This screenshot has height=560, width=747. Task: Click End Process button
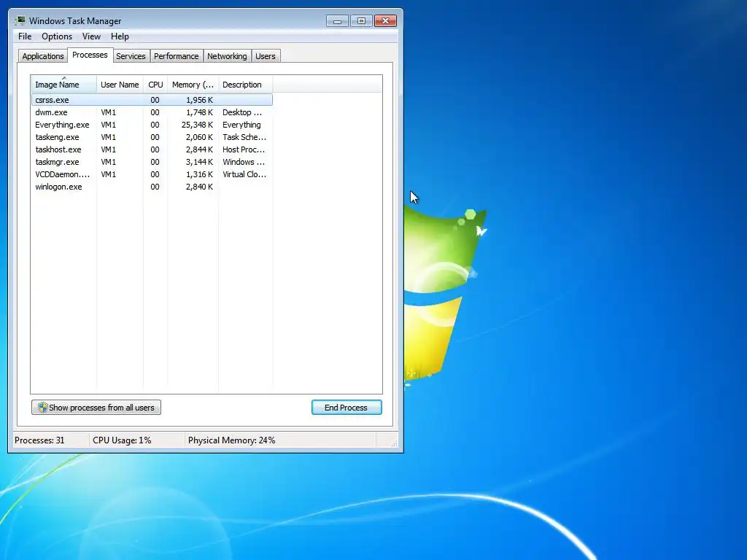pyautogui.click(x=347, y=407)
